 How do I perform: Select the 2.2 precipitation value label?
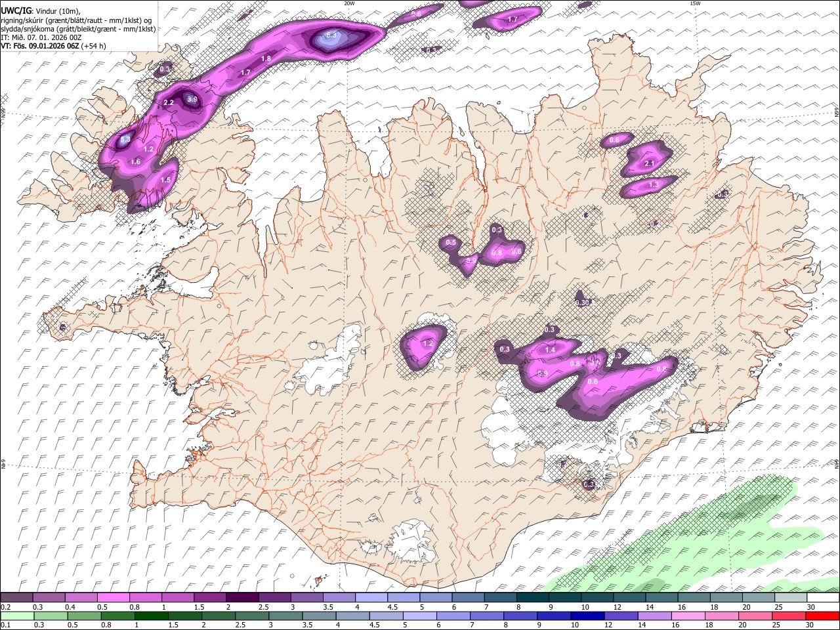[169, 102]
